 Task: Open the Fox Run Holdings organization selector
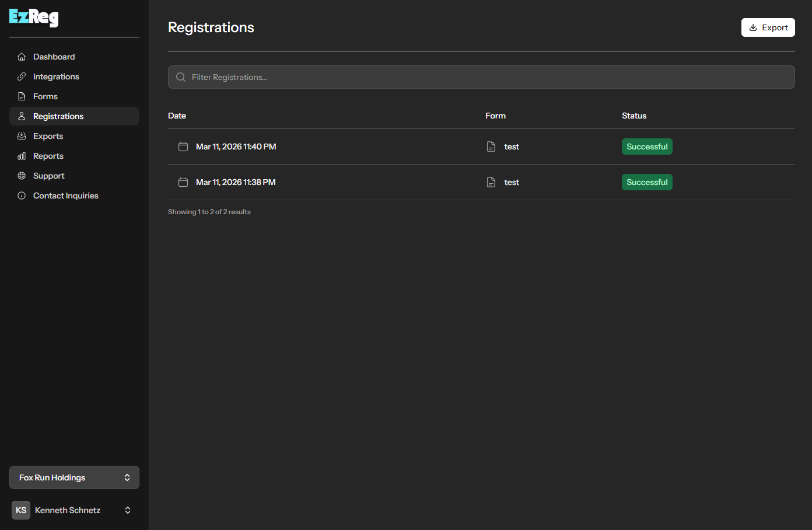click(74, 477)
